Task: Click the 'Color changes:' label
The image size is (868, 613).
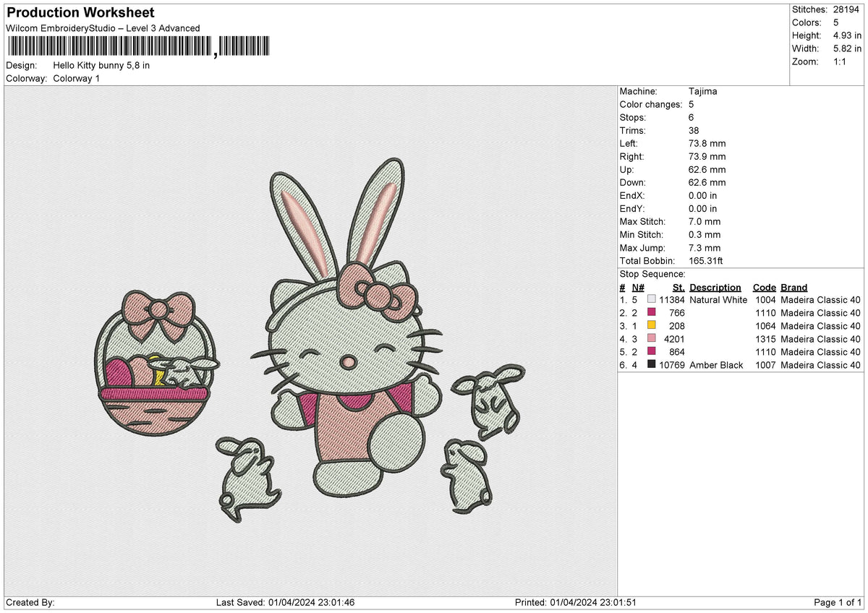Action: pos(651,105)
